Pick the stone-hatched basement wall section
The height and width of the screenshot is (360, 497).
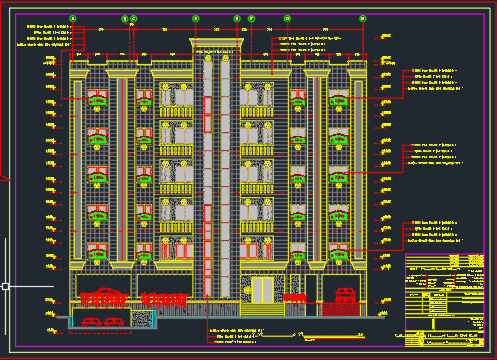(x=142, y=318)
